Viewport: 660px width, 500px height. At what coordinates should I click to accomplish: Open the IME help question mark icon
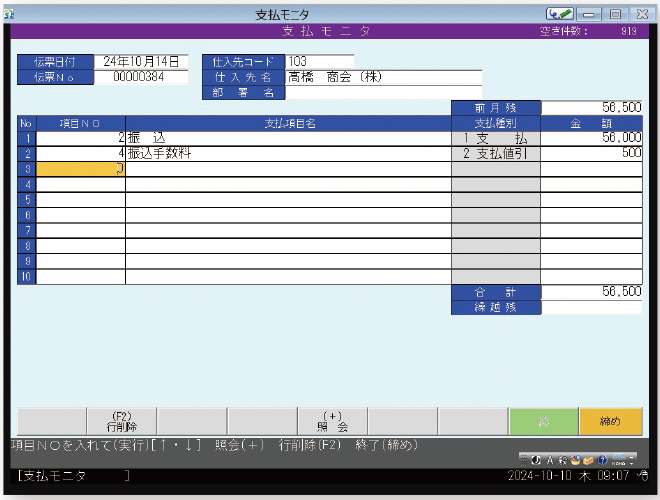coord(602,459)
